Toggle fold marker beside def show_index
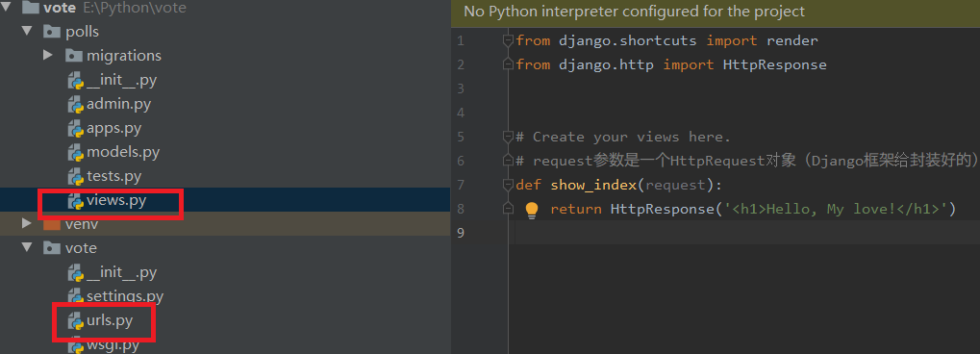This screenshot has width=980, height=354. point(508,185)
